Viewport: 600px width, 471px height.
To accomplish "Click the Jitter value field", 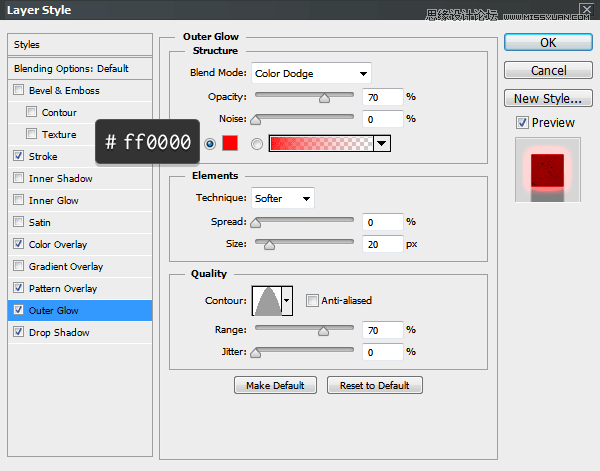I will click(383, 352).
